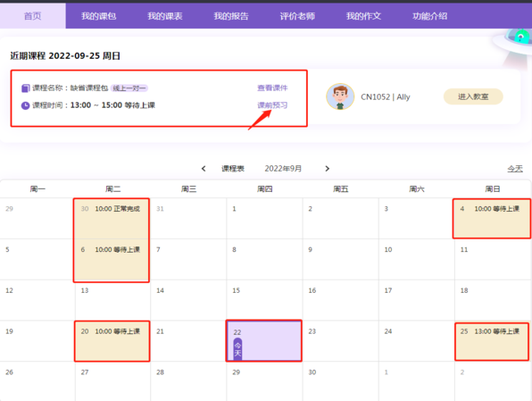The image size is (532, 401).
Task: Click teacher Ally's avatar
Action: [x=340, y=96]
